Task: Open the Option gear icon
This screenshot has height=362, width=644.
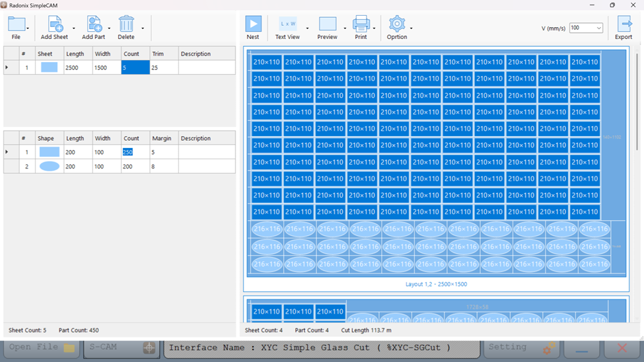Action: click(397, 24)
